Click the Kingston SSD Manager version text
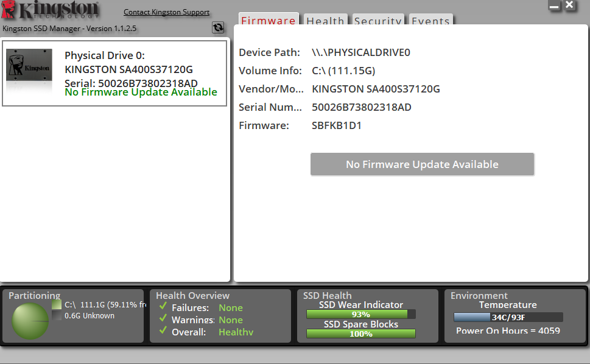 [69, 29]
